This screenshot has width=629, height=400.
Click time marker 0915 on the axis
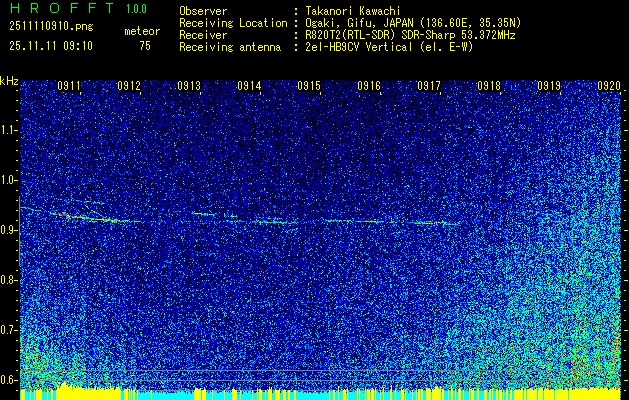[309, 85]
